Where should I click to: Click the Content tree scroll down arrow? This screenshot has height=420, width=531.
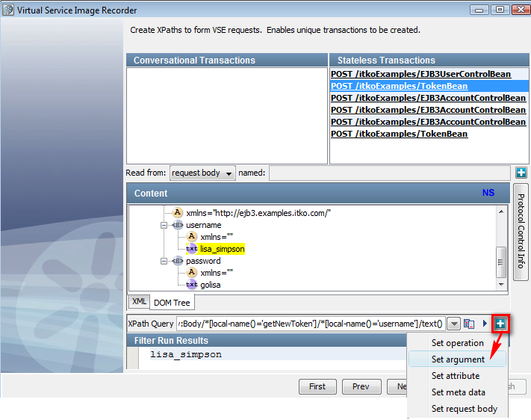tap(501, 285)
